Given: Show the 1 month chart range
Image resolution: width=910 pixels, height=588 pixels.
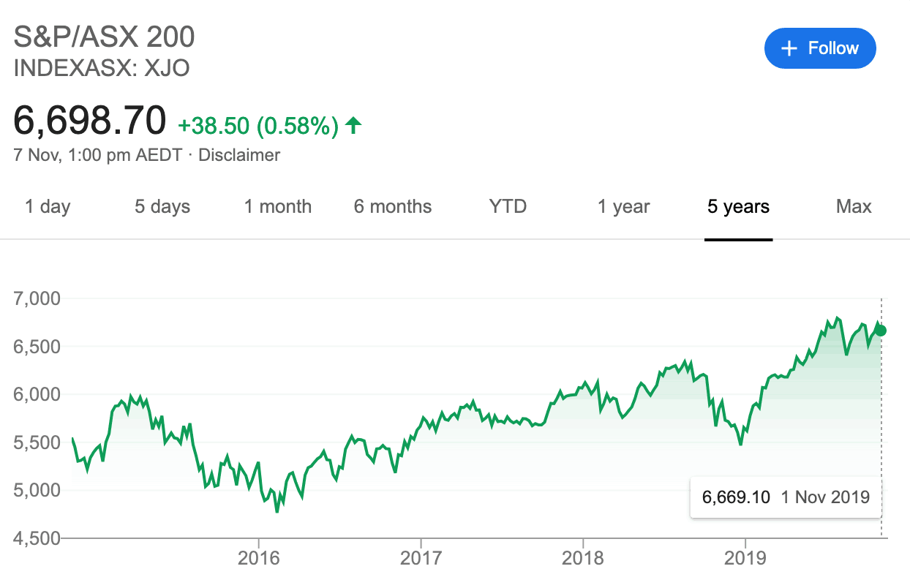Looking at the screenshot, I should click(277, 207).
